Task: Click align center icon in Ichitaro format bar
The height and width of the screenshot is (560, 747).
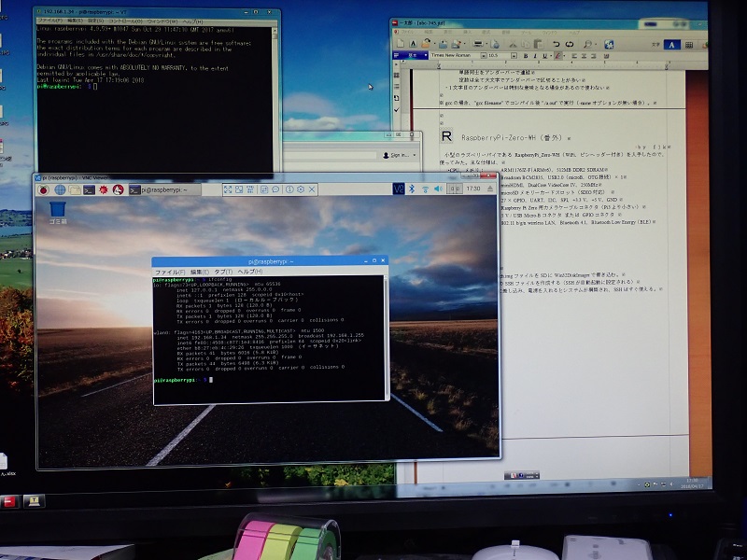Action: click(584, 56)
